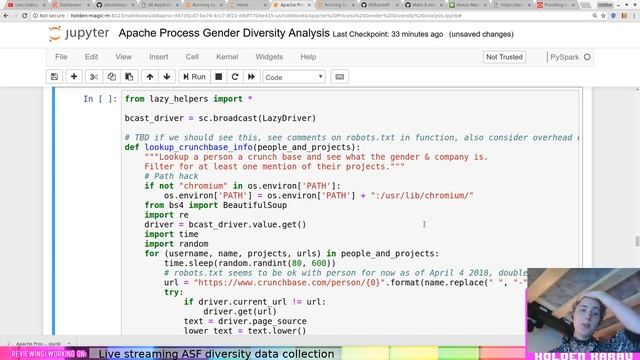Reload the browser page
This screenshot has height=360, width=640.
[x=24, y=16]
